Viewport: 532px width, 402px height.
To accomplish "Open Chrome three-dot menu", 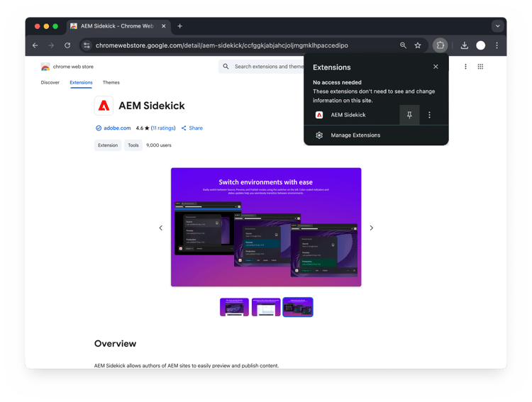I will pos(497,45).
